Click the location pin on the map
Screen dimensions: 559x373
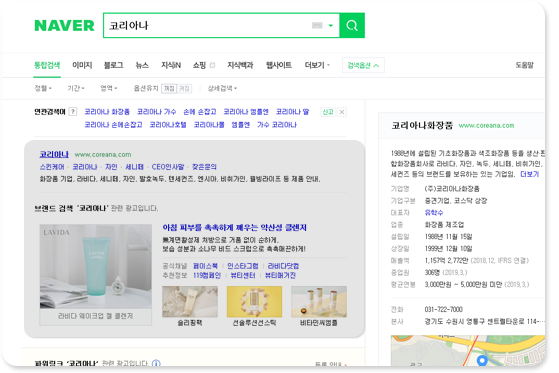[482, 360]
